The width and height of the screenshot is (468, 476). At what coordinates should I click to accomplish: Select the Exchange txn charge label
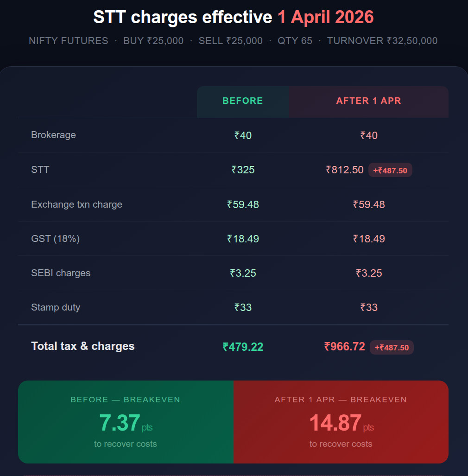click(76, 204)
